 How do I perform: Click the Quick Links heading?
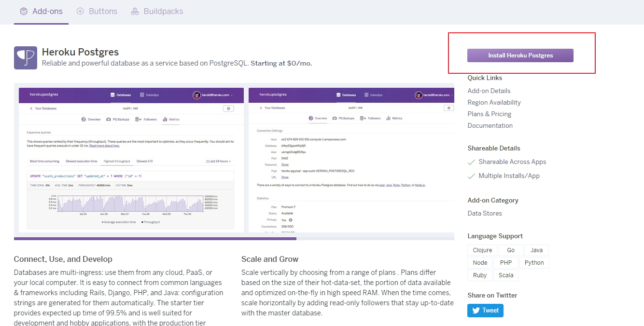pyautogui.click(x=485, y=78)
